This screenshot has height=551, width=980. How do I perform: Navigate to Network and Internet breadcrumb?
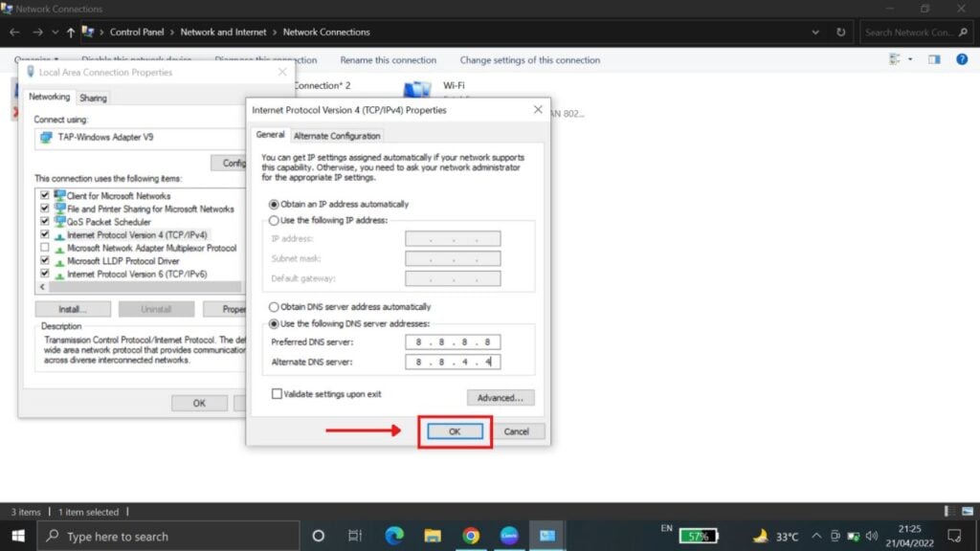(x=223, y=32)
